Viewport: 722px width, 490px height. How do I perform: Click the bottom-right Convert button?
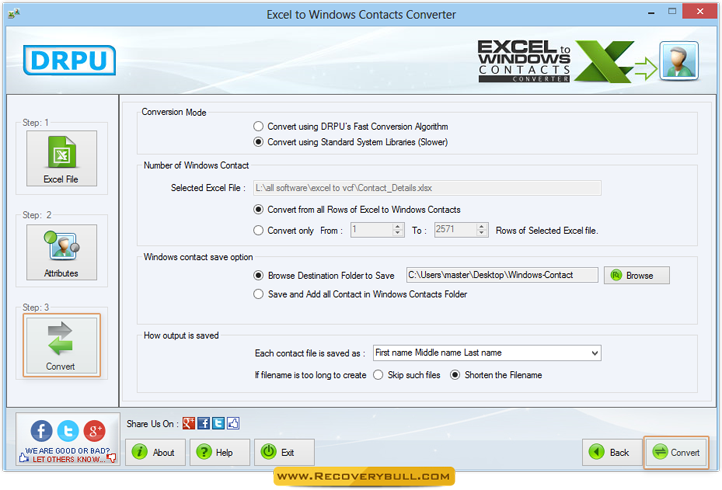(x=676, y=452)
